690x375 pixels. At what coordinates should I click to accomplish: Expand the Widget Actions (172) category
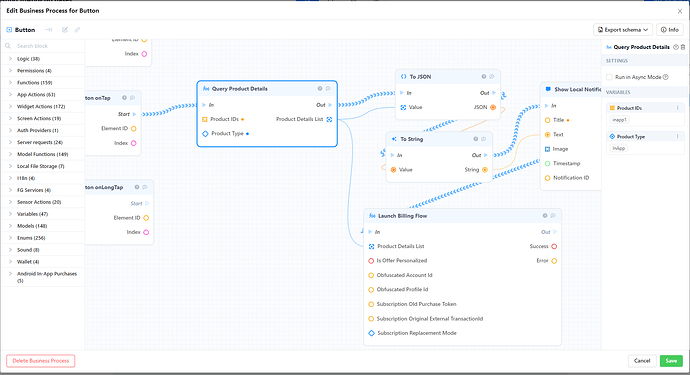point(11,106)
